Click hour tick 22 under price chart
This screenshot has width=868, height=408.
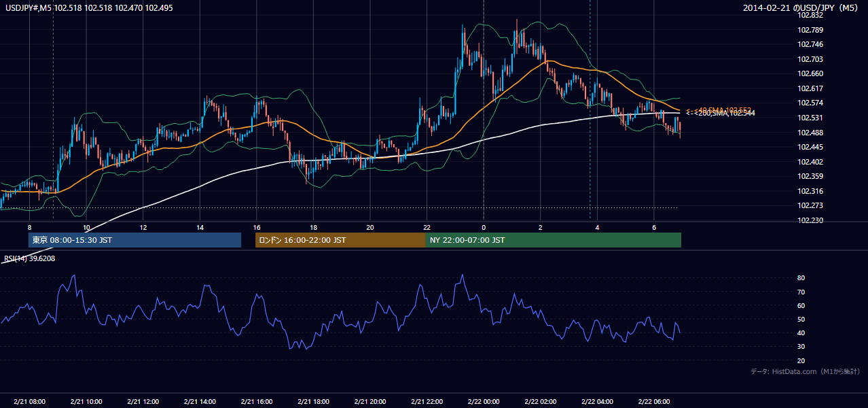427,227
